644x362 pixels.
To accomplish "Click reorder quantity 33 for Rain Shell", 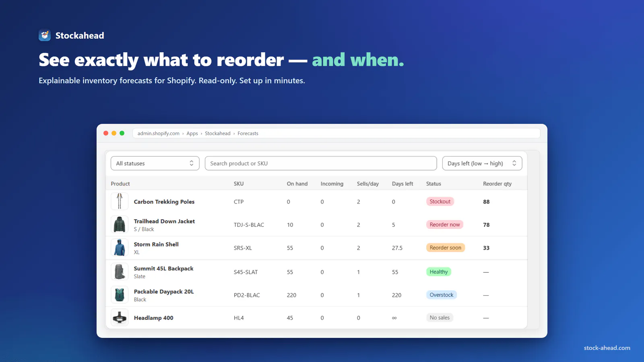I will tap(486, 248).
